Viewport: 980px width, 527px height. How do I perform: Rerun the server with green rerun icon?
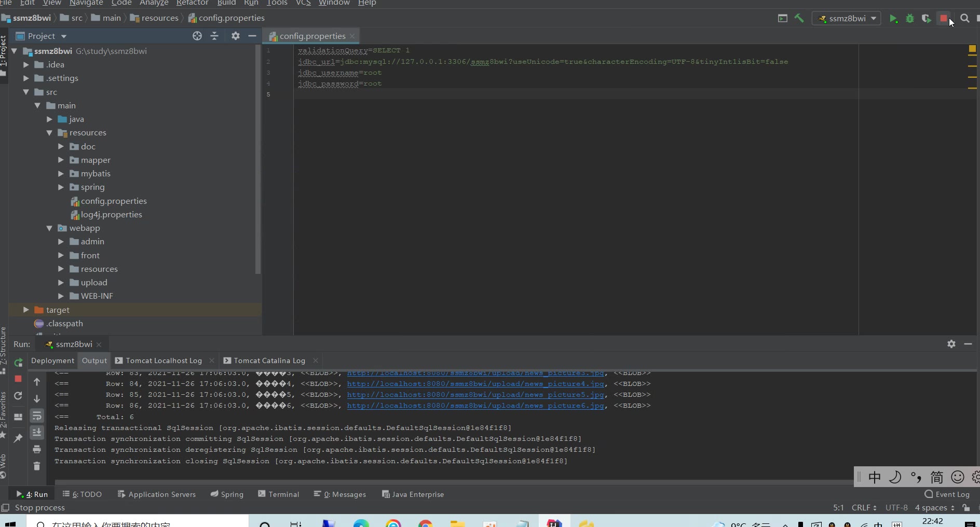18,363
